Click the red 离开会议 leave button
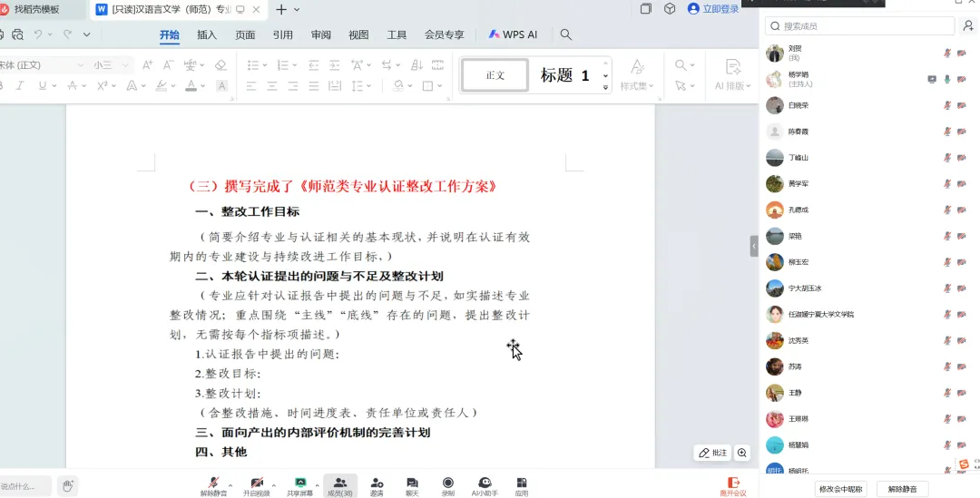Screen dimensions: 980x498 [x=733, y=486]
